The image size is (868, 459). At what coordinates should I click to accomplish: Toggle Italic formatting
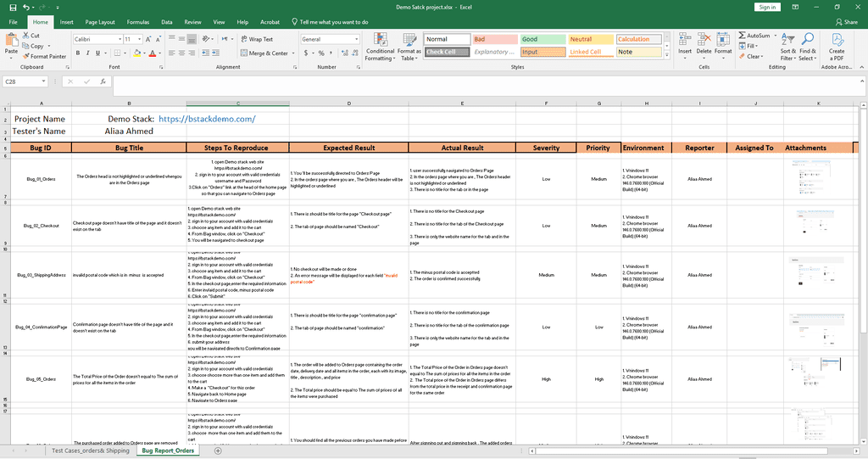tap(87, 53)
